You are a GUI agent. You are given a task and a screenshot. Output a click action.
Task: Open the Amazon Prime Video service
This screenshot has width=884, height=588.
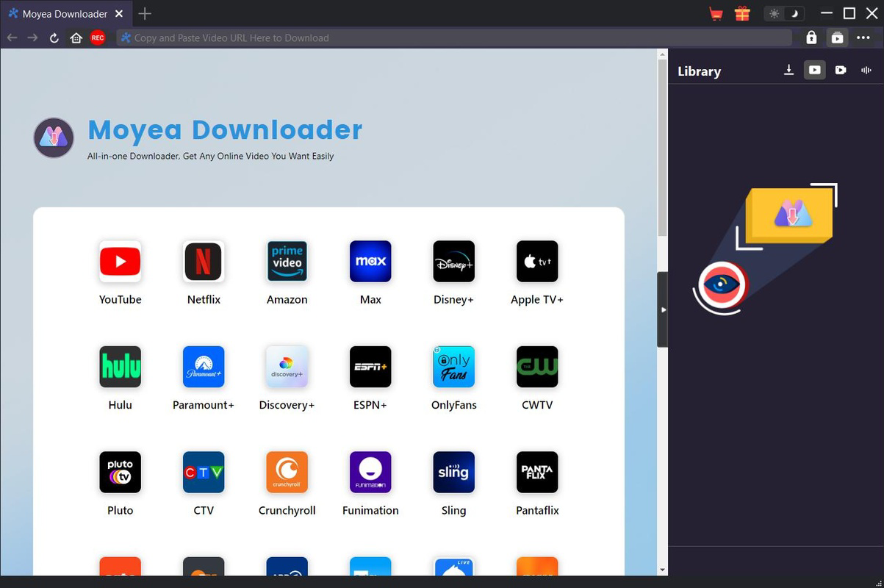click(287, 261)
